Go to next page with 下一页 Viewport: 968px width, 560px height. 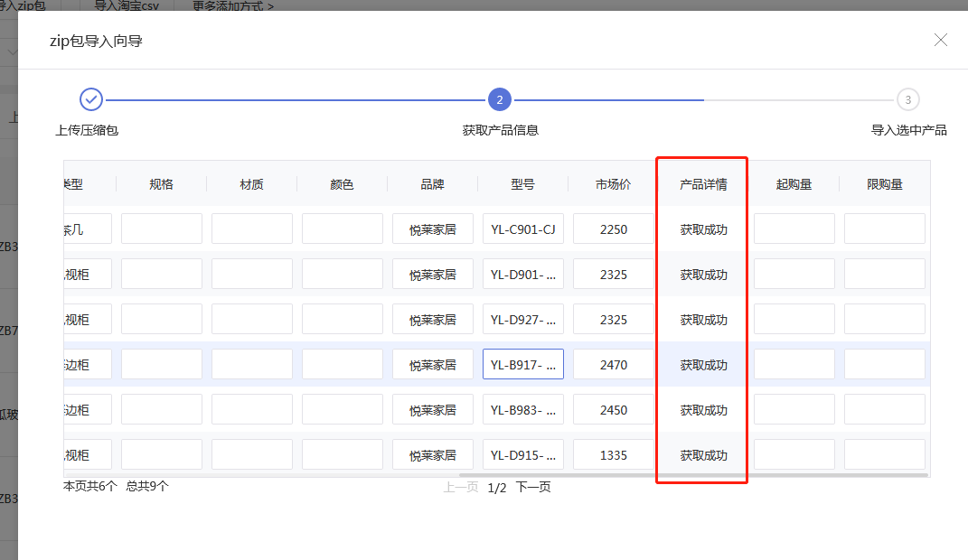coord(533,488)
